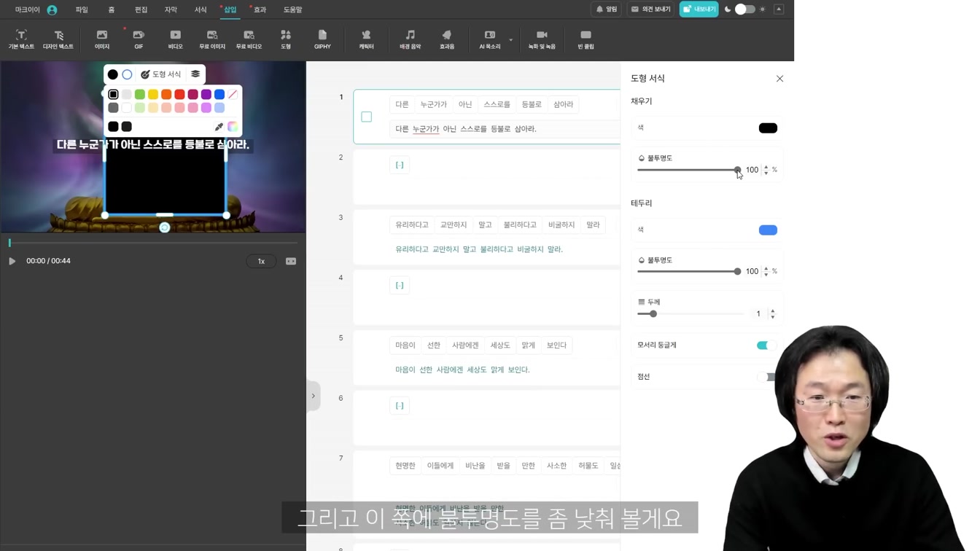Change the 1x playback speed
The image size is (980, 551).
coord(261,261)
